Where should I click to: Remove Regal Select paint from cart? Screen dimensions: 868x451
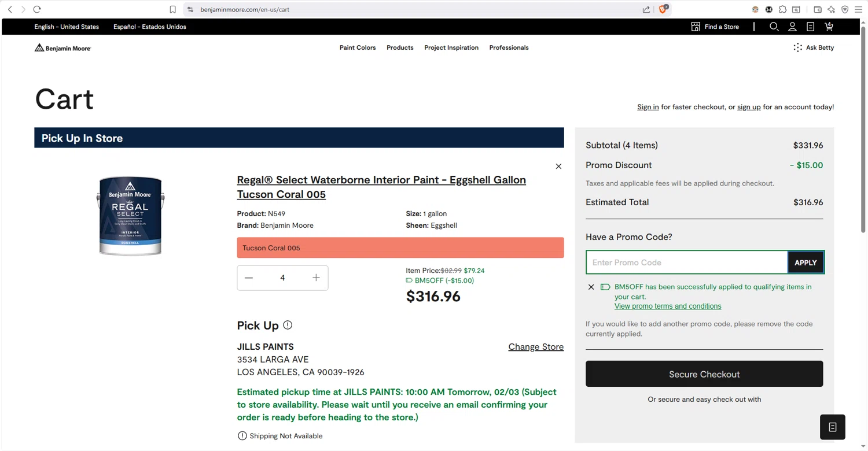click(558, 167)
